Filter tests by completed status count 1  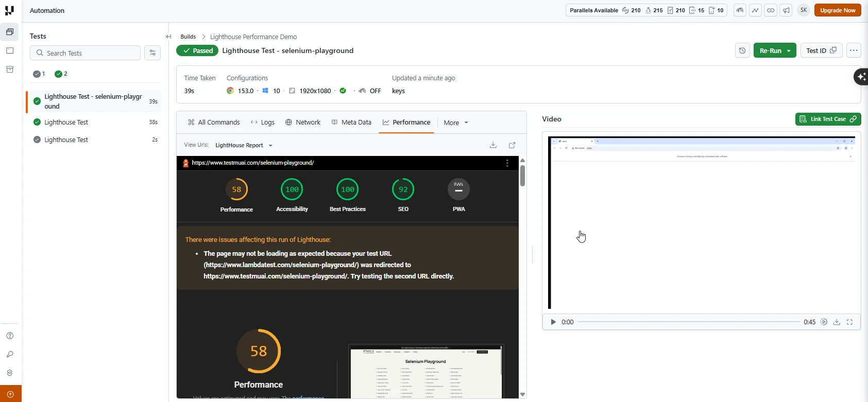point(39,74)
